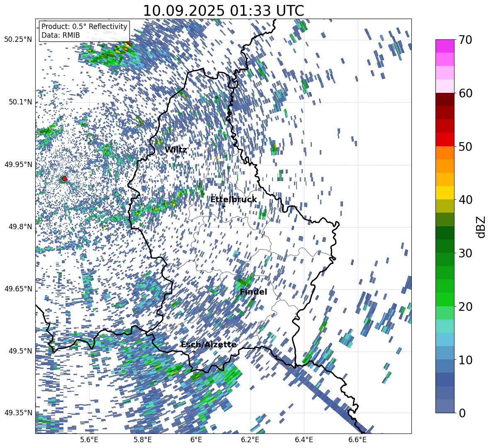Image resolution: width=491 pixels, height=448 pixels.
Task: Click the bright red colorbar segment above 50
Action: pos(445,140)
